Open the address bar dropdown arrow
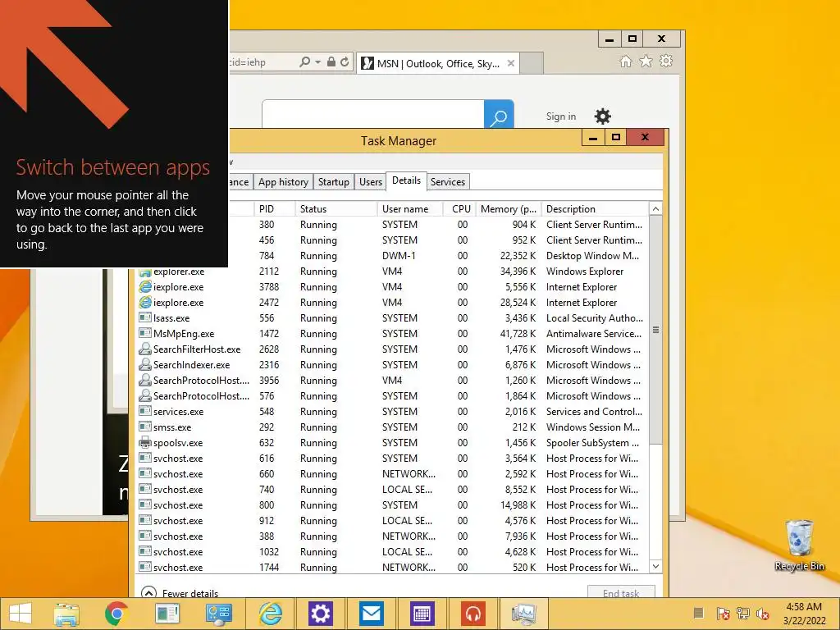This screenshot has width=840, height=630. point(317,62)
